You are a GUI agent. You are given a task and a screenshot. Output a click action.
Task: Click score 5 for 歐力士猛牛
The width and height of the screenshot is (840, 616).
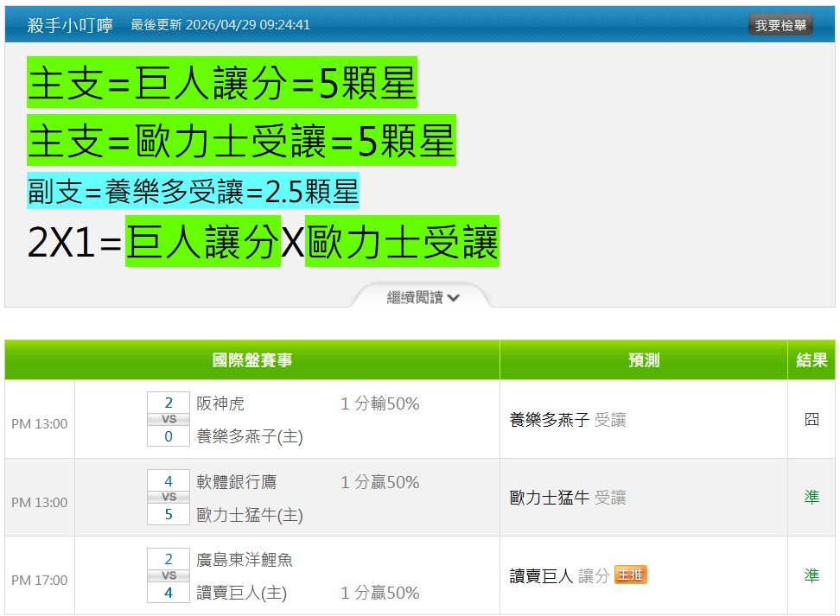click(x=169, y=515)
